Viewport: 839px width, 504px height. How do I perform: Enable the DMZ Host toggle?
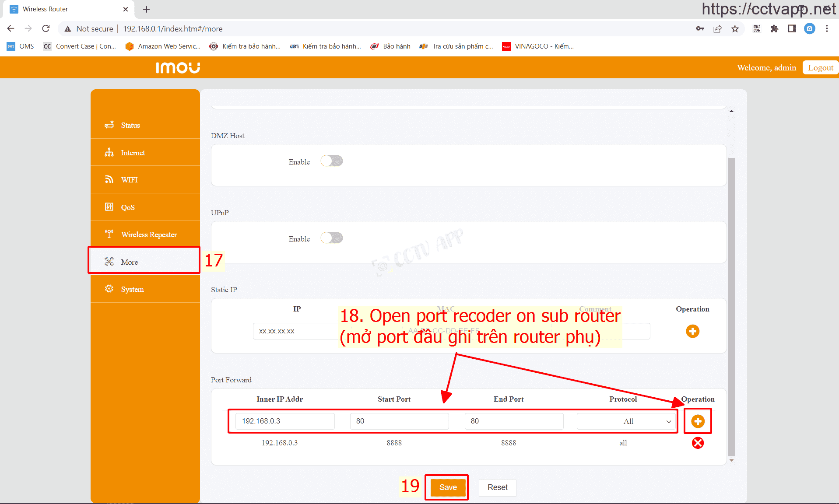coord(331,161)
